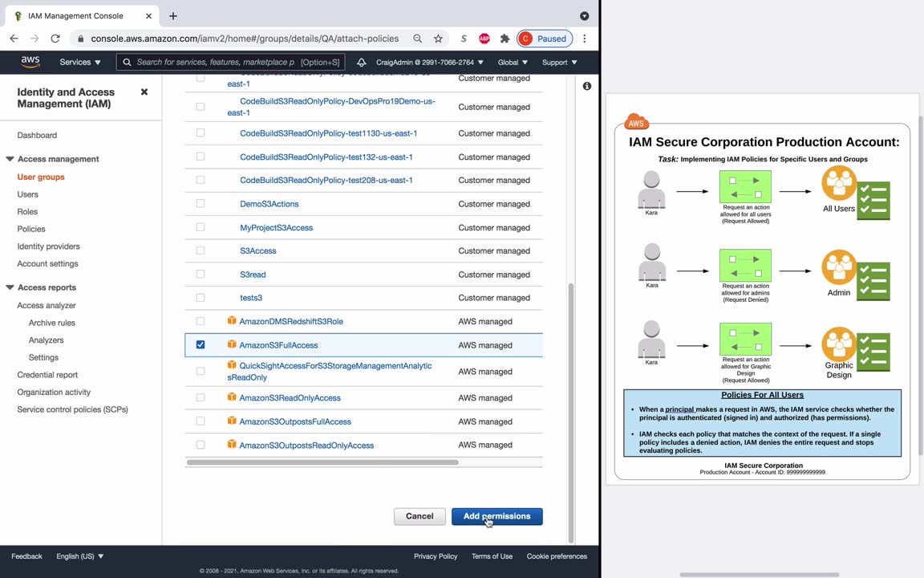Image resolution: width=924 pixels, height=578 pixels.
Task: Open the Global region dropdown
Action: coord(512,62)
